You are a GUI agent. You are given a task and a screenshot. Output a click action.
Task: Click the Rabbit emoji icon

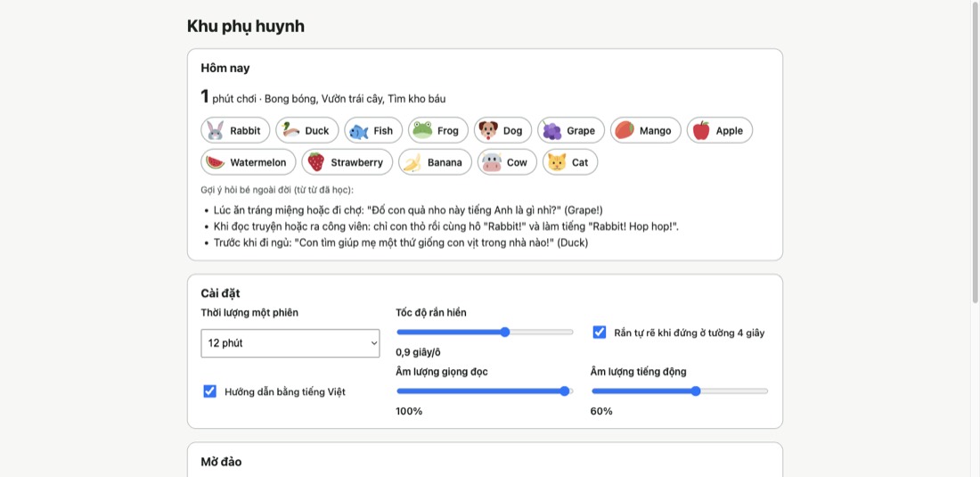pos(215,131)
